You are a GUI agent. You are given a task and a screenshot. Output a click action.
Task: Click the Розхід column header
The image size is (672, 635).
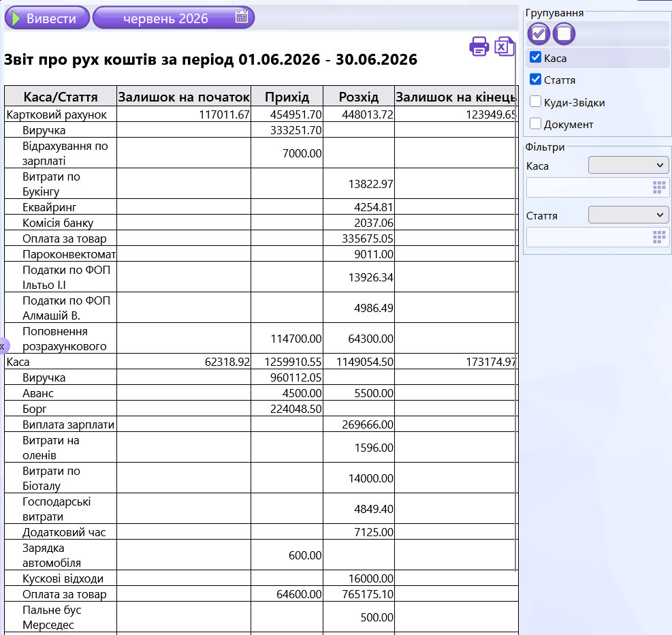coord(359,97)
